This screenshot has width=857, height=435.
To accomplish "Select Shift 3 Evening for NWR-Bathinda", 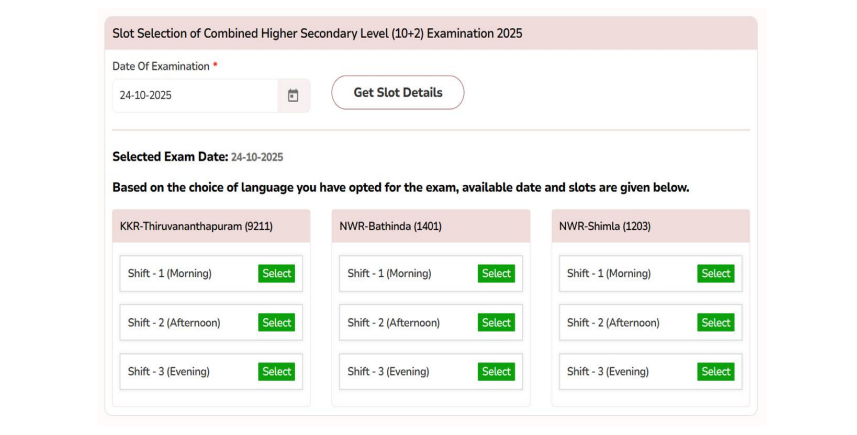I will click(x=496, y=372).
